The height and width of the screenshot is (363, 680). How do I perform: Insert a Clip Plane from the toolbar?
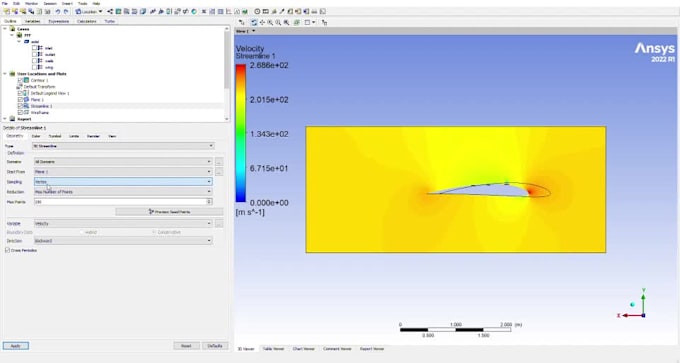[186, 11]
